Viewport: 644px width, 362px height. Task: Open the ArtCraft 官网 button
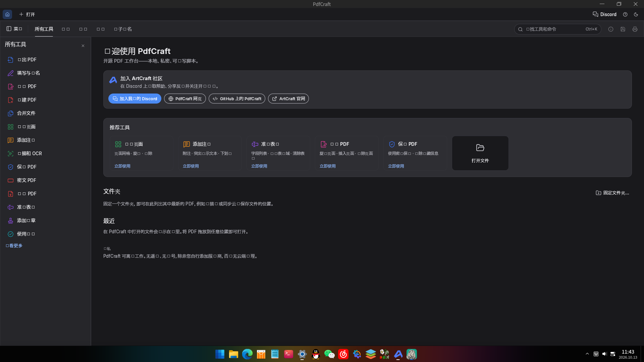click(288, 99)
